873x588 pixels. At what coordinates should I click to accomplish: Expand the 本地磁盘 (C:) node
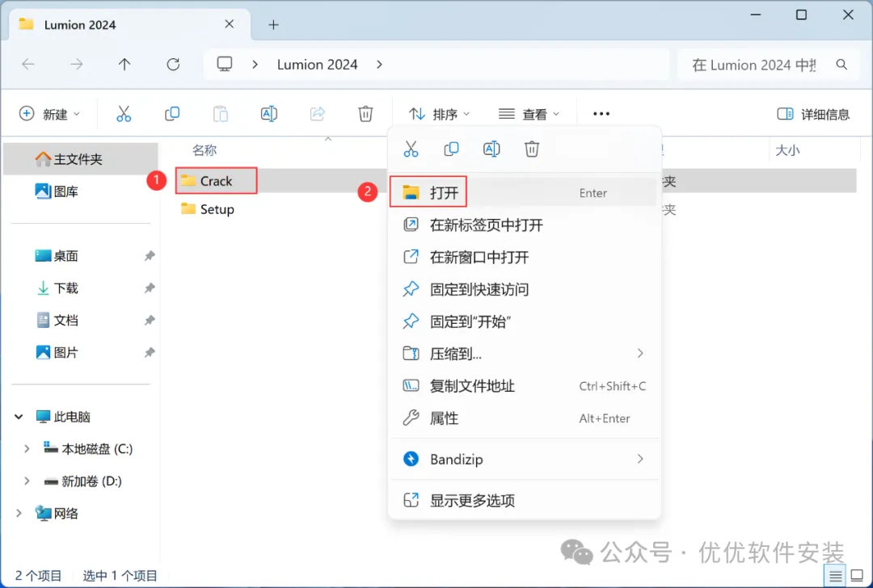tap(27, 449)
